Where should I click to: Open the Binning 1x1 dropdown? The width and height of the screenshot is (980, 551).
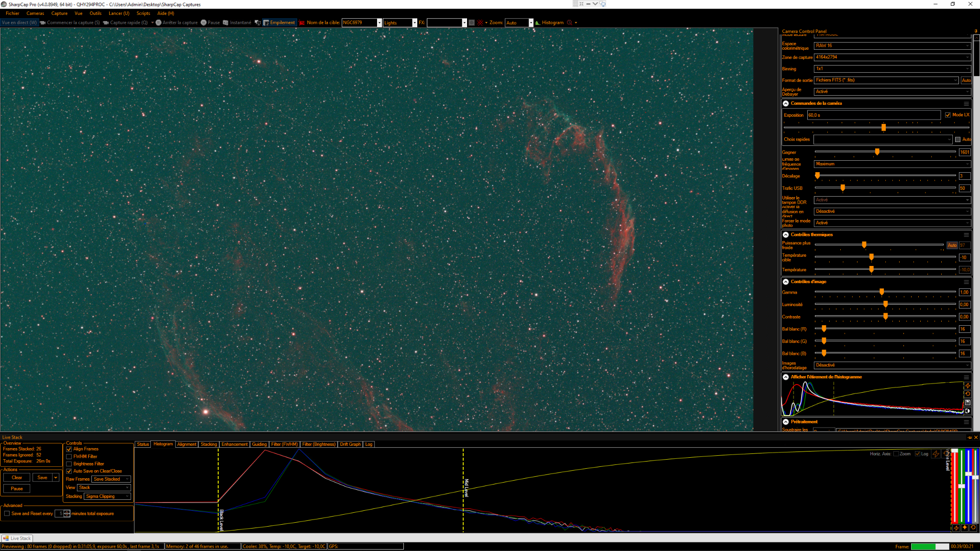click(892, 69)
